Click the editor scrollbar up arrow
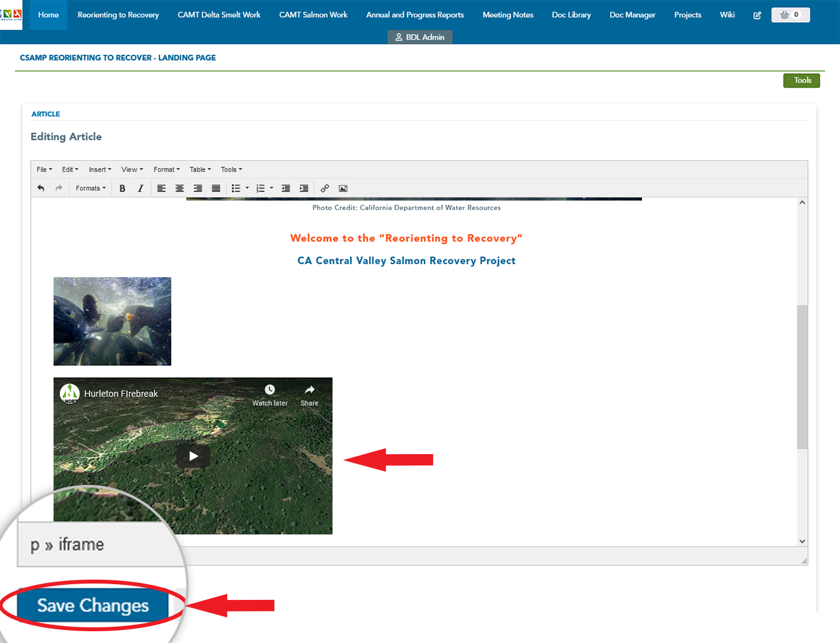The image size is (840, 643). [x=802, y=203]
